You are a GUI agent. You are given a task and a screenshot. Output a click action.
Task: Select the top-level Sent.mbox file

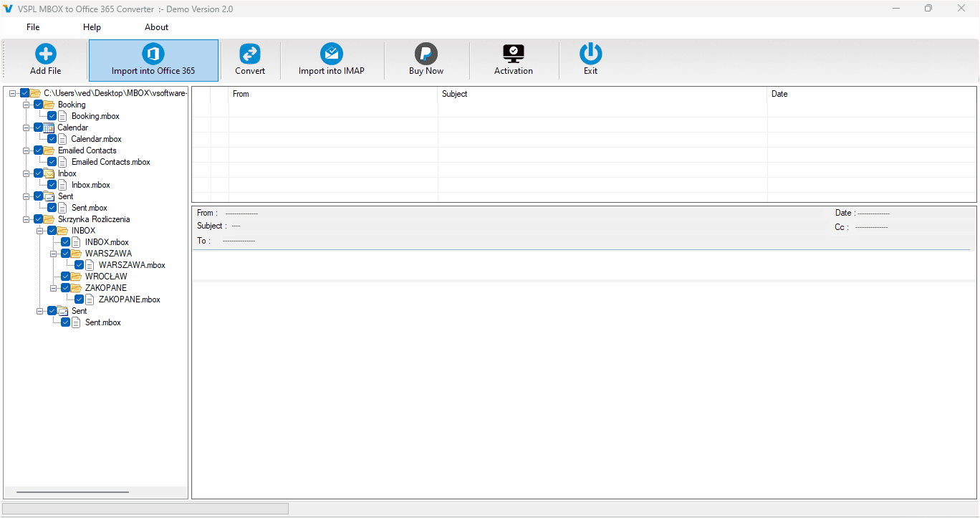[x=89, y=208]
